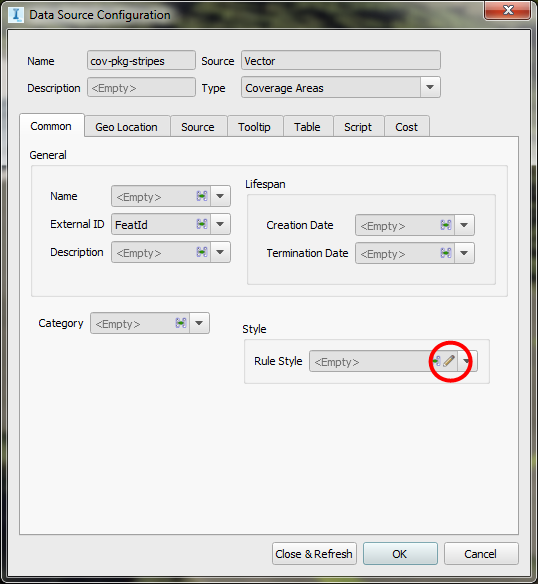Click the mapping icon in Category field

tap(181, 323)
